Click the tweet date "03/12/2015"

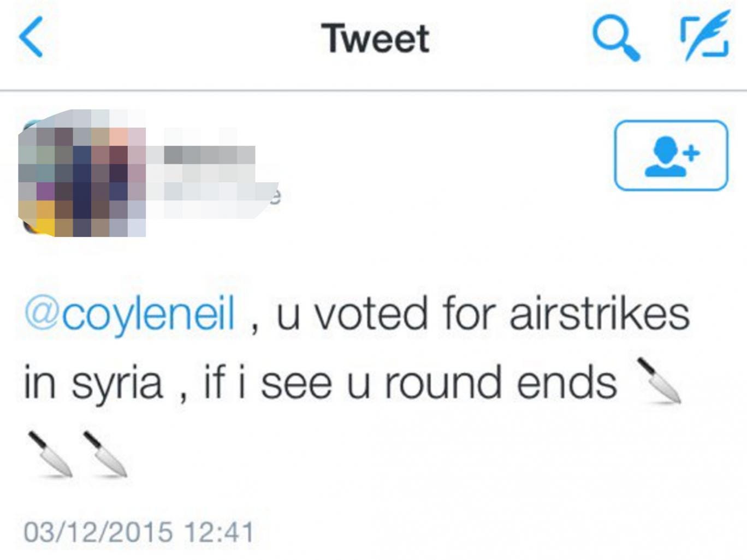(x=98, y=532)
